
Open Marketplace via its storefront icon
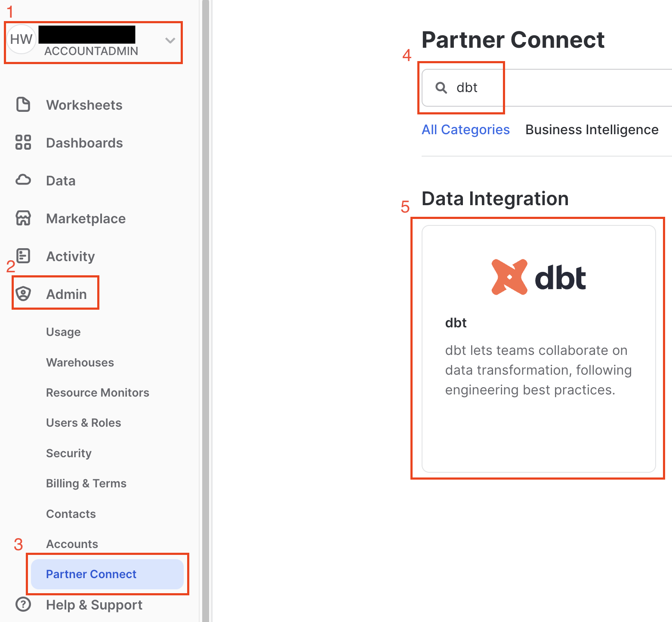[x=23, y=218]
